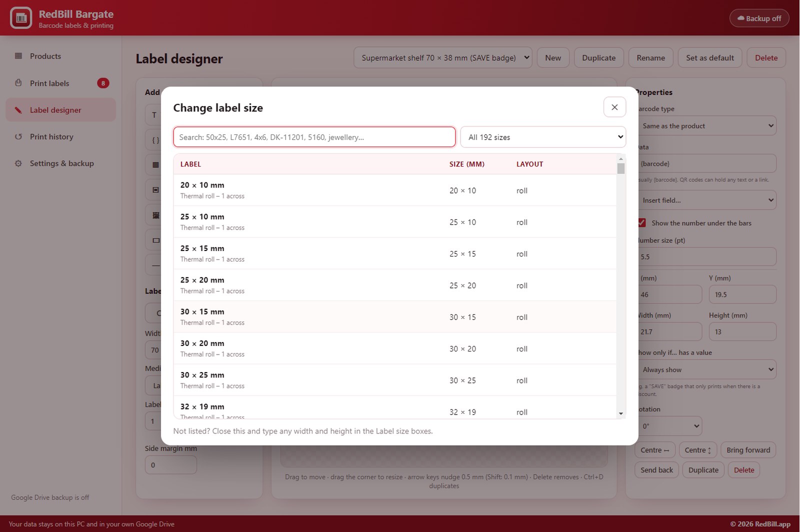Click the Settings & backup gear icon
This screenshot has height=532, width=800.
18,163
